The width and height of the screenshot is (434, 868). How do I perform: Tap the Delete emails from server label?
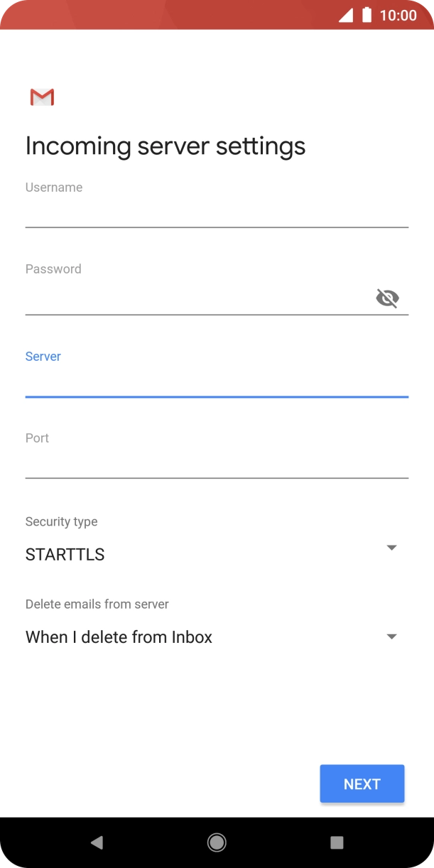point(97,604)
